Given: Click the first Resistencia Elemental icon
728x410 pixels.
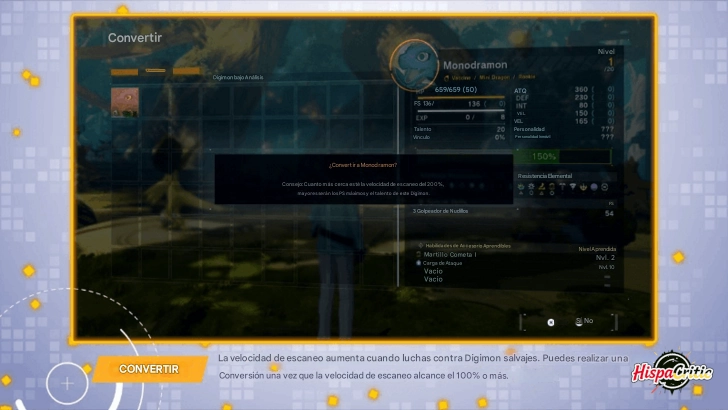Looking at the screenshot, I should point(520,187).
